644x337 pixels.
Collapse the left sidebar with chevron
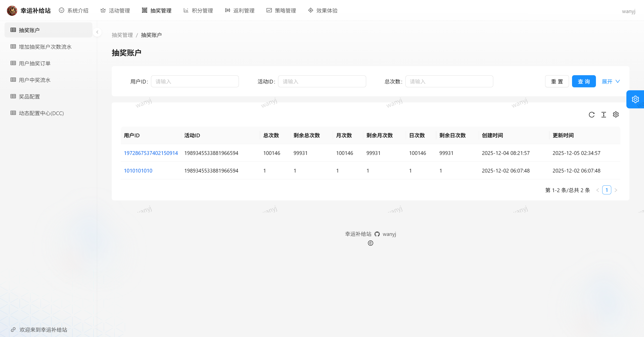point(97,32)
